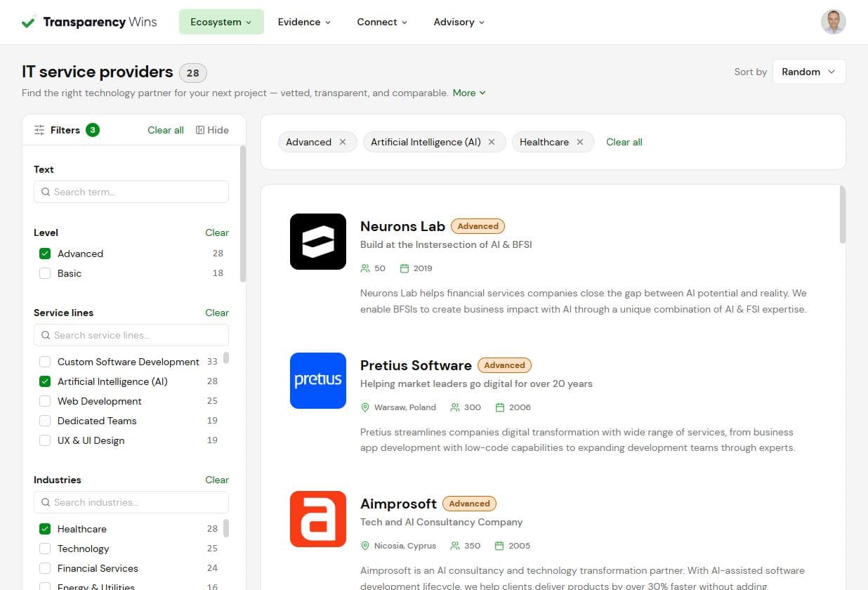Click the Aimprosoft employee count icon
The height and width of the screenshot is (590, 868).
[455, 546]
